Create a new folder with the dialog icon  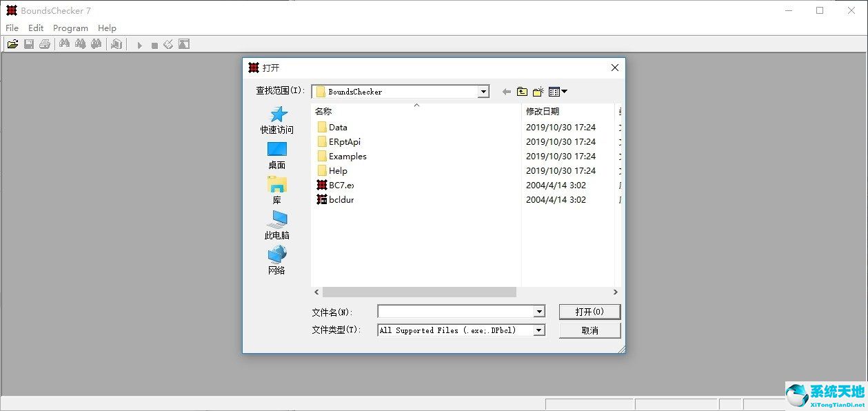538,92
